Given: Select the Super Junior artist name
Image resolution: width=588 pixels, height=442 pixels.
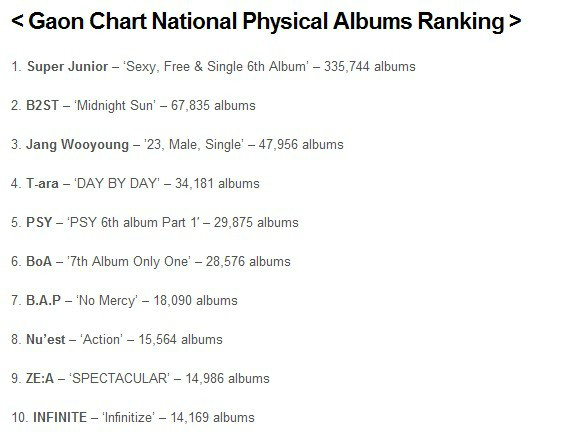Looking at the screenshot, I should tap(68, 67).
